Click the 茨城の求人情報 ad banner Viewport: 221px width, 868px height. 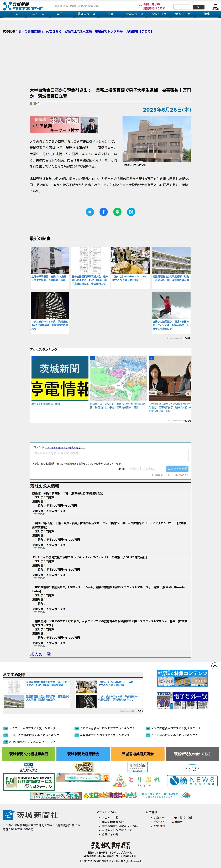[64, 125]
